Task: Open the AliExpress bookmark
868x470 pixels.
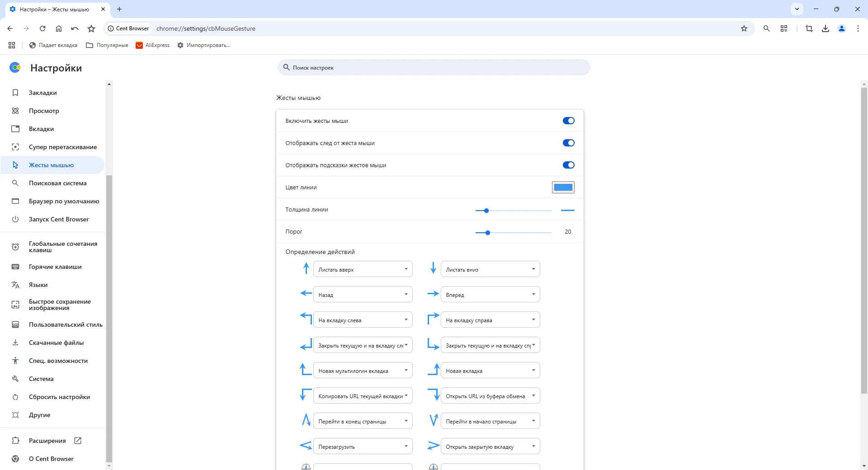Action: [x=153, y=45]
